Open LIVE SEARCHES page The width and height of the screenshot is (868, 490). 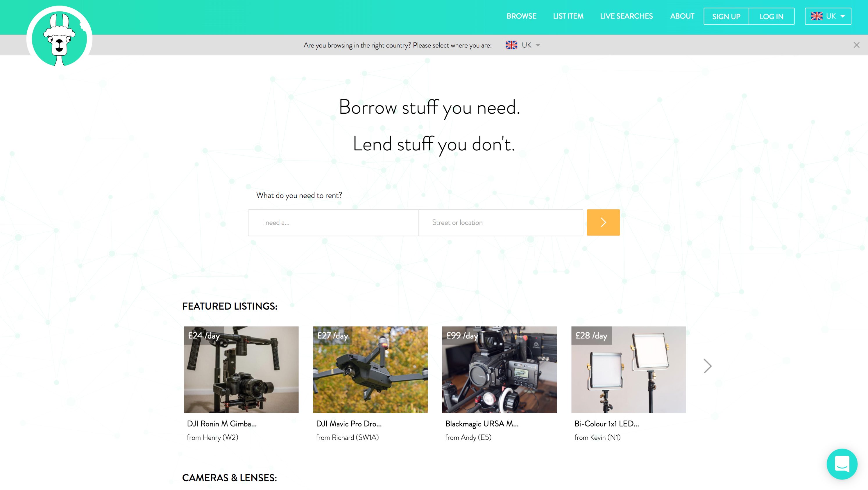pyautogui.click(x=627, y=16)
